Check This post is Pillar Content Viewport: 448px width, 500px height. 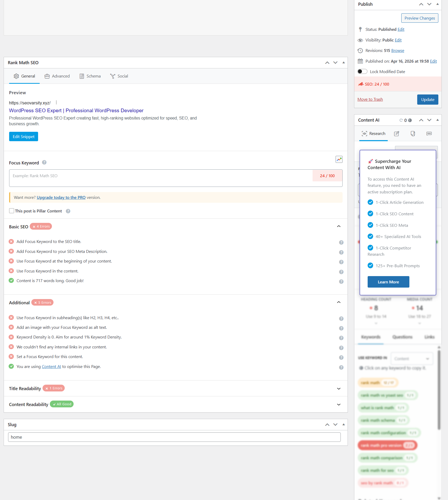point(11,211)
